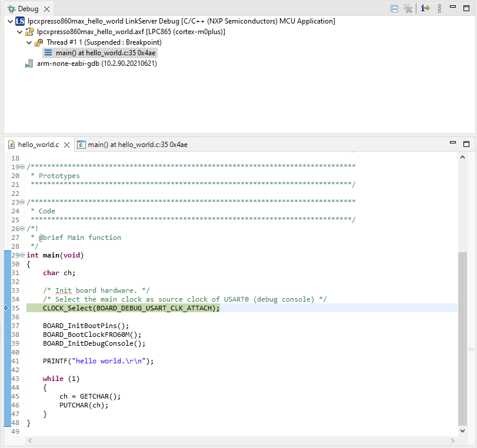The image size is (477, 448).
Task: Open the Debug view's three-dot View Menu
Action: click(x=439, y=9)
